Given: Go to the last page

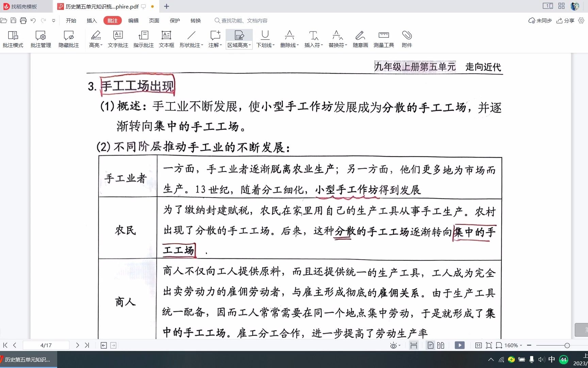Looking at the screenshot, I should [87, 345].
